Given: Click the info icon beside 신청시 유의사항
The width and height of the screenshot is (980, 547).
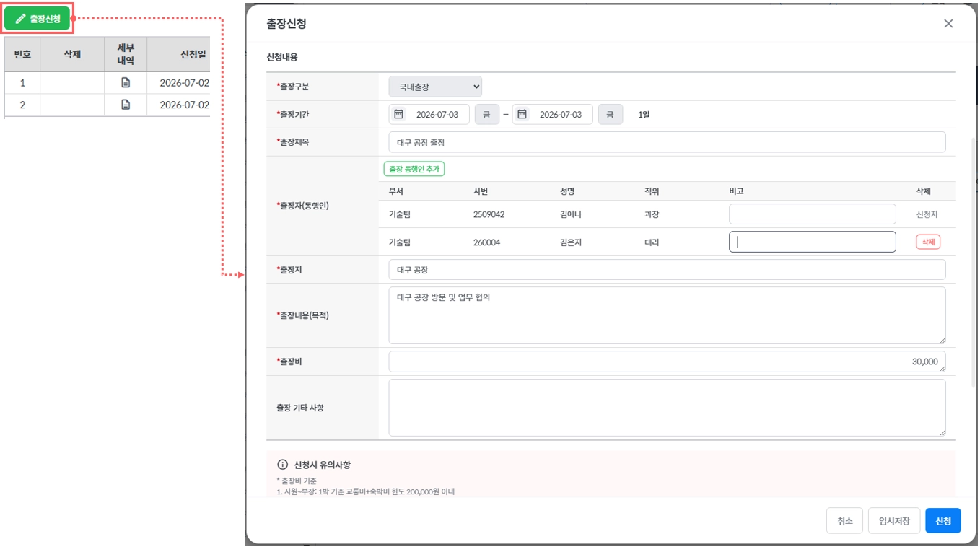Looking at the screenshot, I should [283, 465].
